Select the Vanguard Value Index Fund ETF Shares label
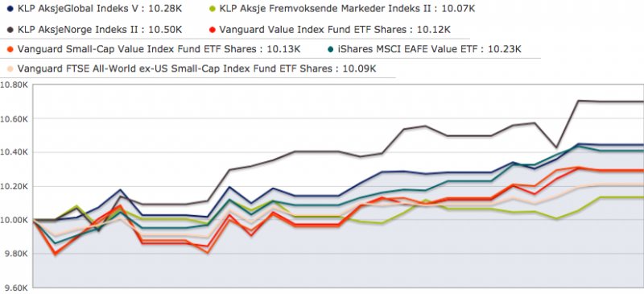Image resolution: width=644 pixels, height=294 pixels. coord(315,30)
